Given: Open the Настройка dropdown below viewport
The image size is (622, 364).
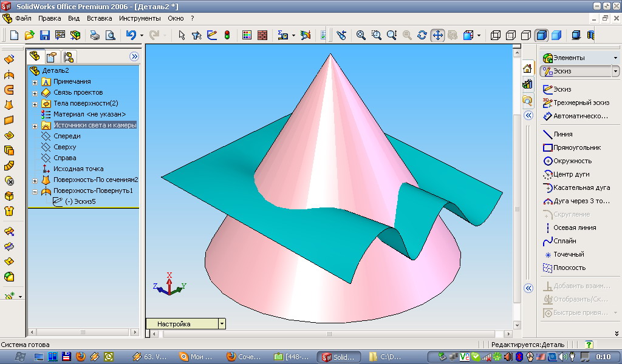Looking at the screenshot, I should 222,323.
